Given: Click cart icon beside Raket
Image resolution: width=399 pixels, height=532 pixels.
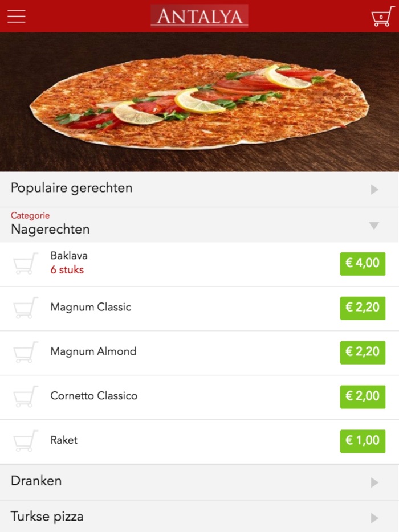Looking at the screenshot, I should point(26,441).
